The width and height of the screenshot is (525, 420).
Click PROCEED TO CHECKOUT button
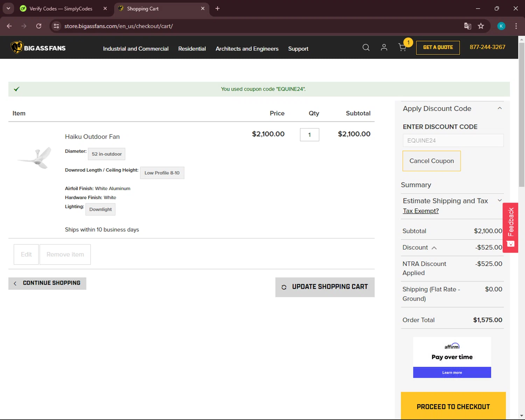453,406
